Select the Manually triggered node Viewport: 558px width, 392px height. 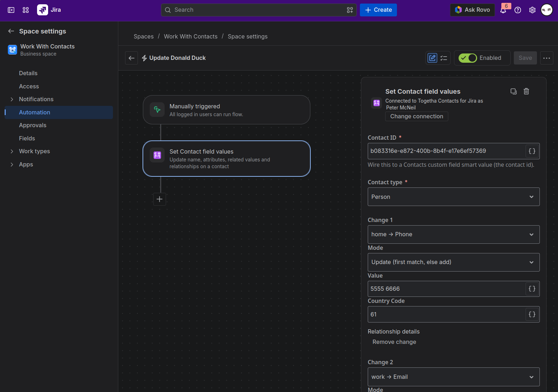pyautogui.click(x=227, y=110)
